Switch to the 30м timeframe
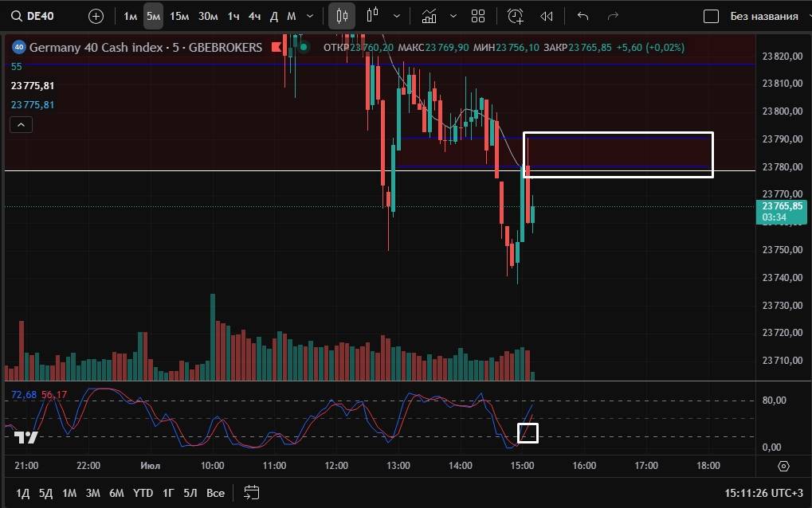Image resolution: width=812 pixels, height=508 pixels. pos(208,17)
